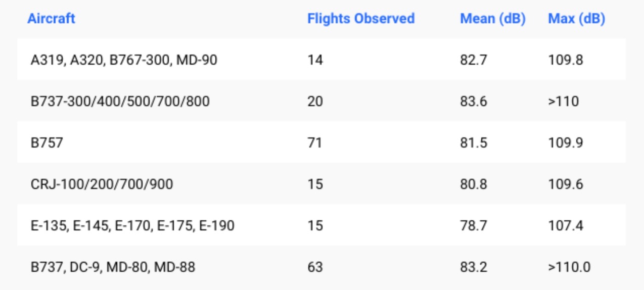
Task: Select the 20 flights observed cell
Action: tap(315, 102)
